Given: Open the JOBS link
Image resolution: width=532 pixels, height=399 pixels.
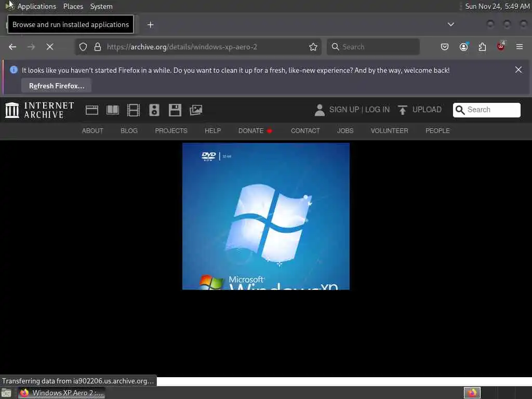Looking at the screenshot, I should pos(345,130).
